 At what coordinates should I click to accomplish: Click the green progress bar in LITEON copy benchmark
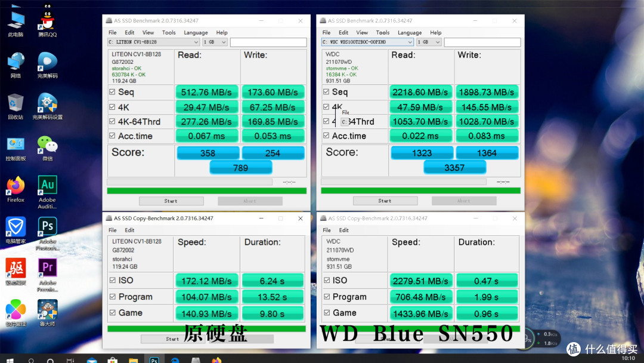[x=206, y=329]
